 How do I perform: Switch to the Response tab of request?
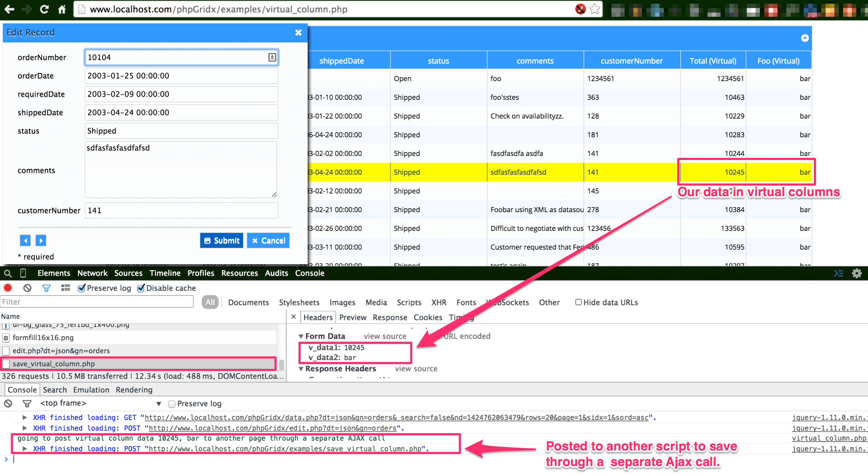click(390, 317)
